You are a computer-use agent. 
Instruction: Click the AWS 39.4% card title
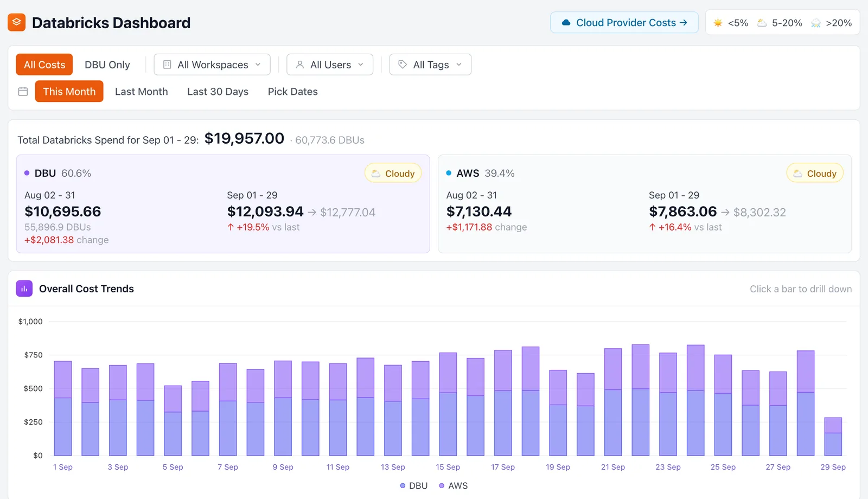480,173
